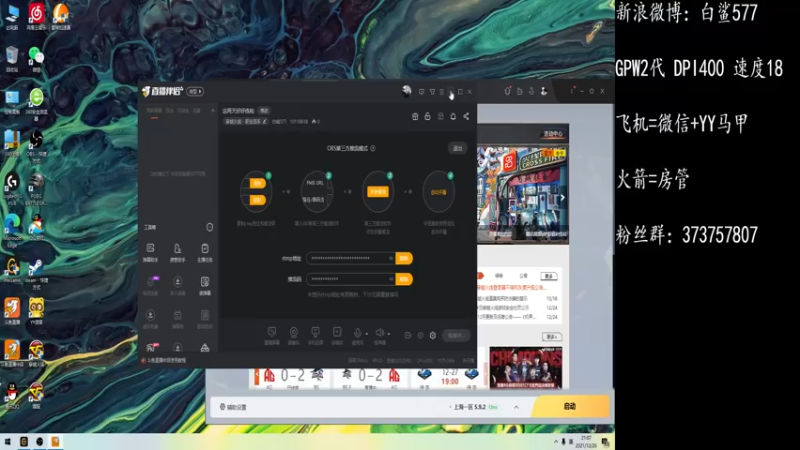This screenshot has width=800, height=450.
Task: Open auxiliary settings in game launcher
Action: tap(233, 407)
